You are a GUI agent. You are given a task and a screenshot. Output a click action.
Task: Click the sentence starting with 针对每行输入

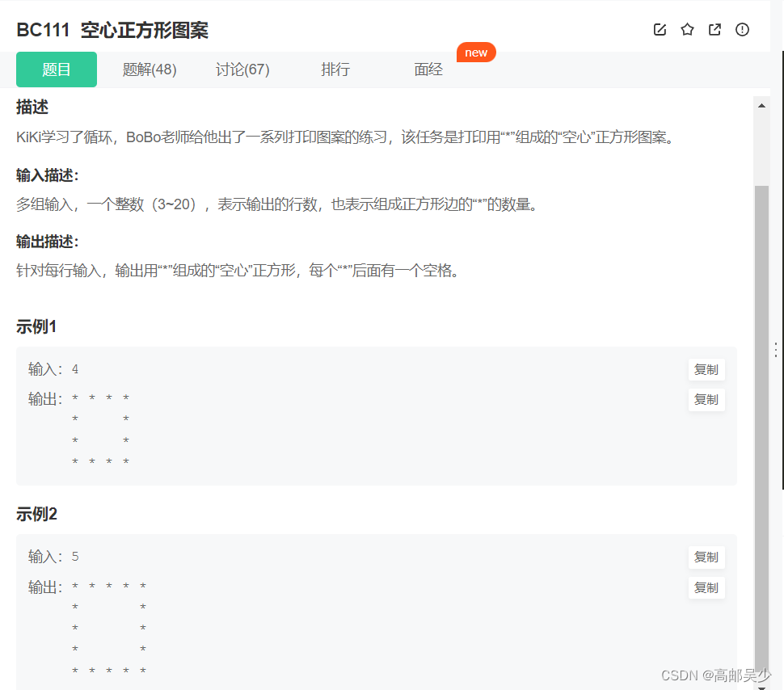[238, 271]
